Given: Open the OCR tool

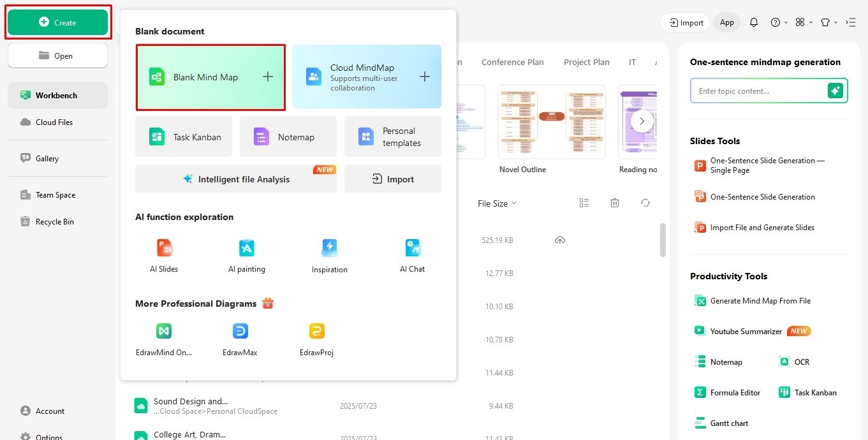Looking at the screenshot, I should point(795,362).
